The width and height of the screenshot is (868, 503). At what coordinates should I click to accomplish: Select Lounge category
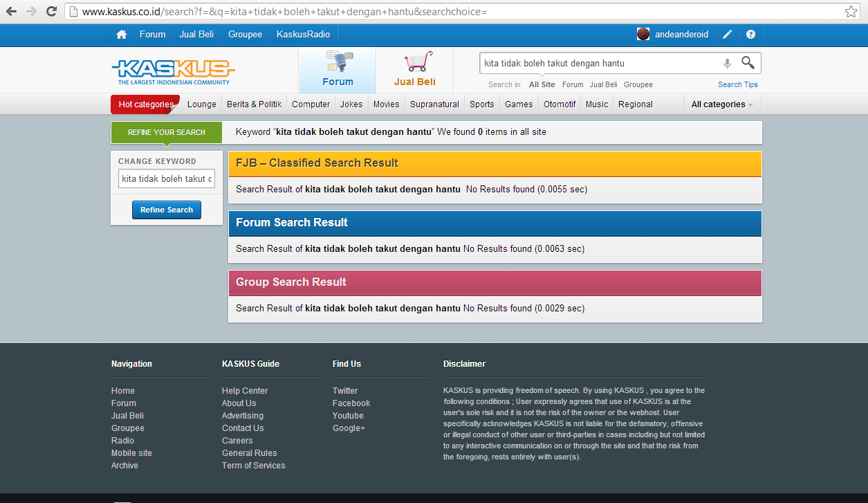(202, 104)
